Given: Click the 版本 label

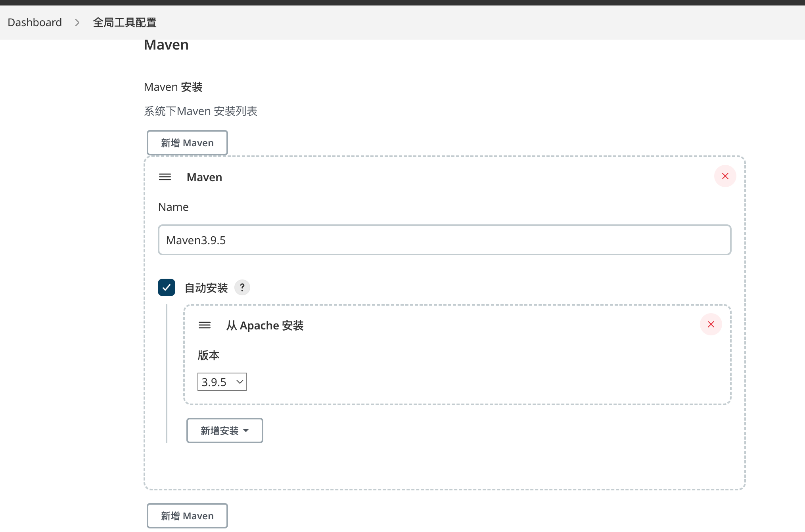Looking at the screenshot, I should 208,355.
